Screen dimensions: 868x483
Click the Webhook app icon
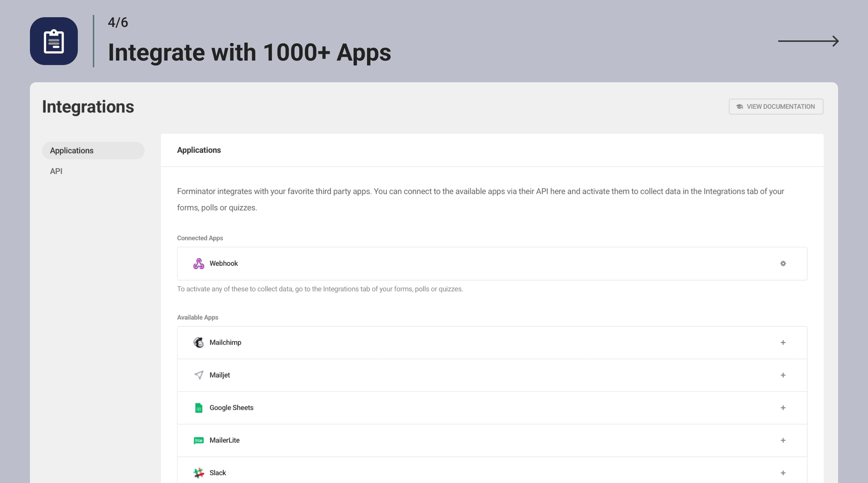coord(199,264)
